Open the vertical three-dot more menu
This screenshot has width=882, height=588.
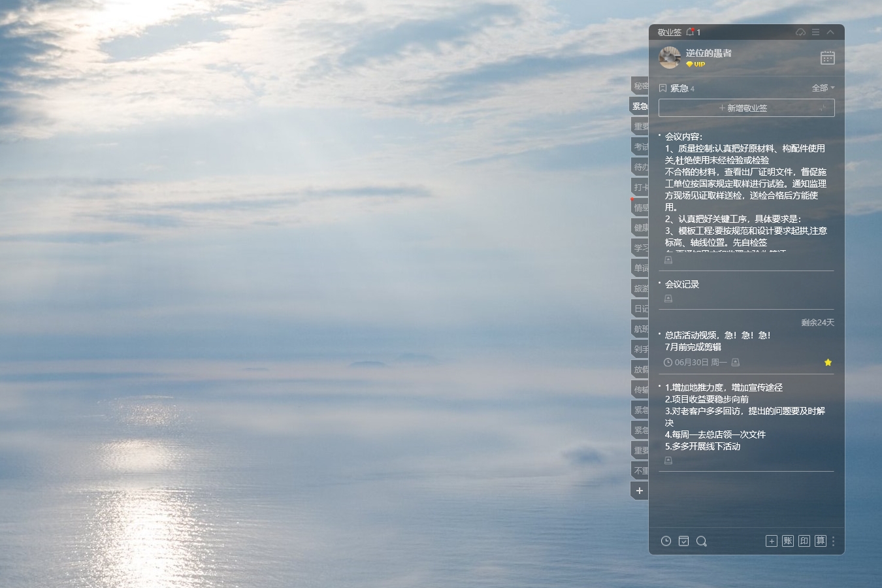click(x=833, y=541)
